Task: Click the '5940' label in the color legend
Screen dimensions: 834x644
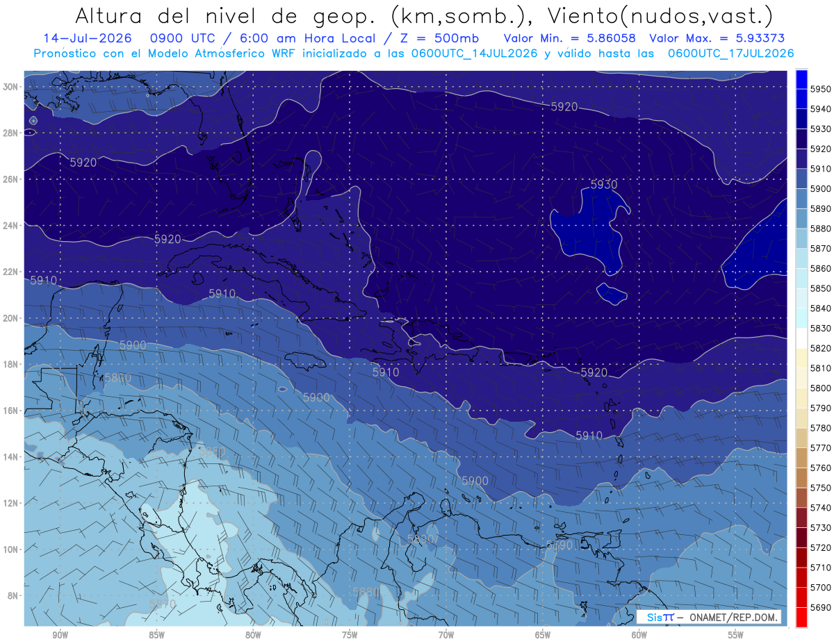Action: [821, 109]
